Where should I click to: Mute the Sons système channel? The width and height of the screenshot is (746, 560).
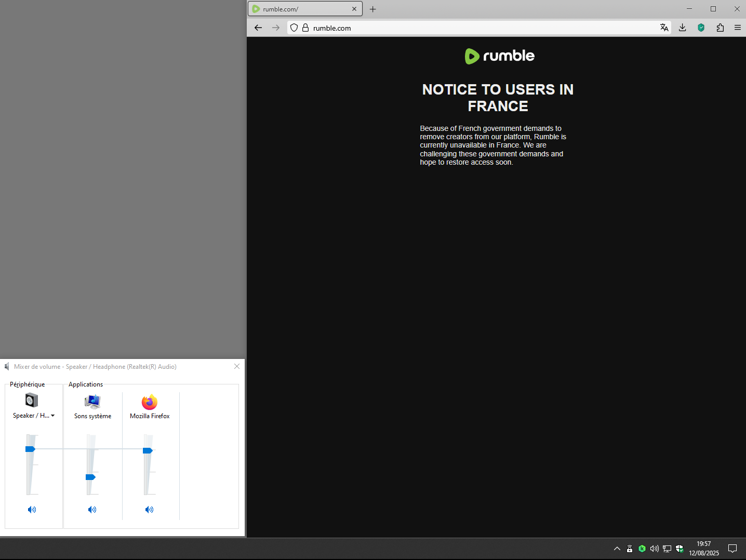(x=92, y=510)
